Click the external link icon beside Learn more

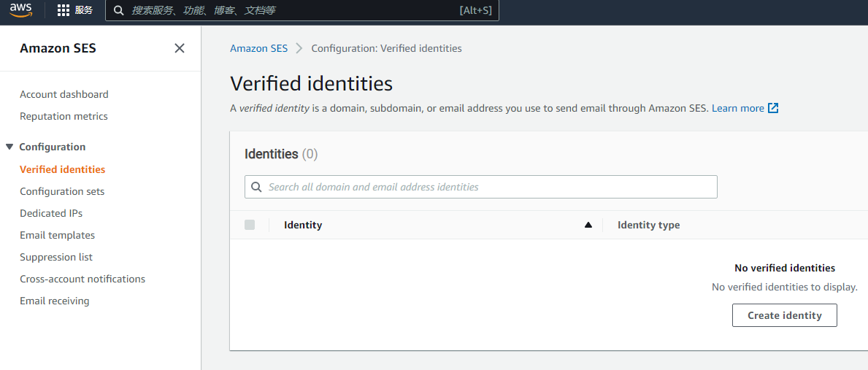(x=773, y=108)
